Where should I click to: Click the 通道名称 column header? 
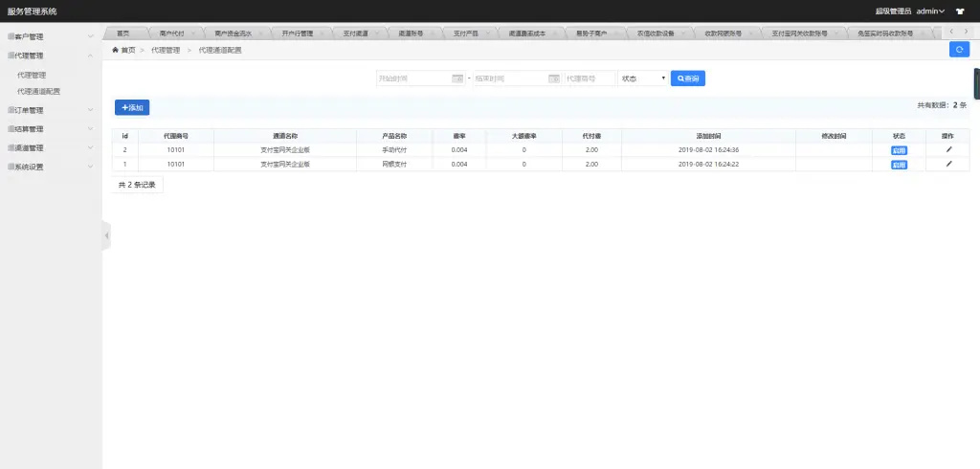point(285,136)
